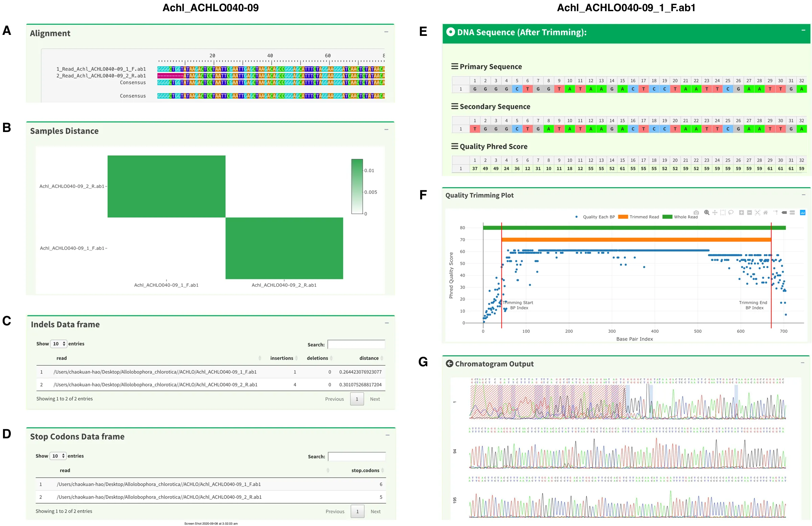Click the Zoom Out minus icon on plot
This screenshot has width=812, height=526.
[750, 213]
